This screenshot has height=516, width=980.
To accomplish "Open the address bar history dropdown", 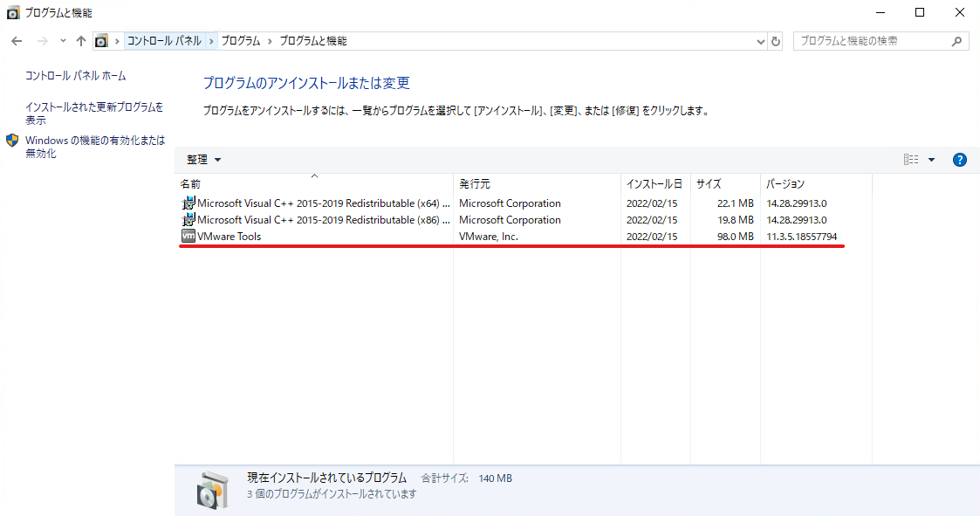I will [760, 41].
